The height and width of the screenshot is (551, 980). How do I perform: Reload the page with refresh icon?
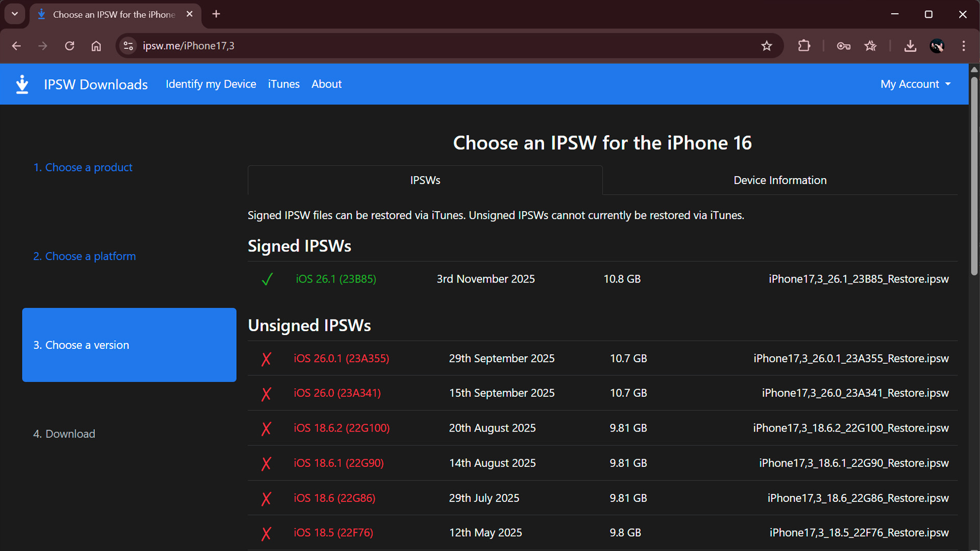coord(69,46)
